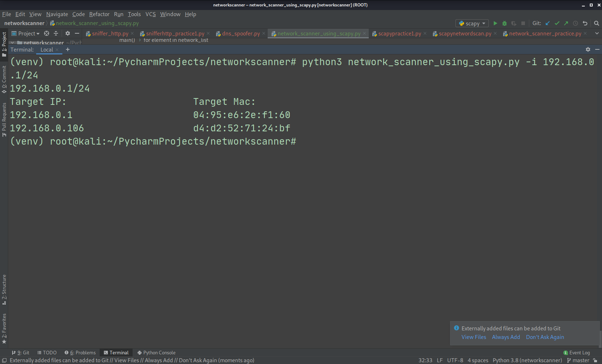Screen dimensions: 602x364
Task: Push commits with the green arrow icon
Action: (566, 23)
